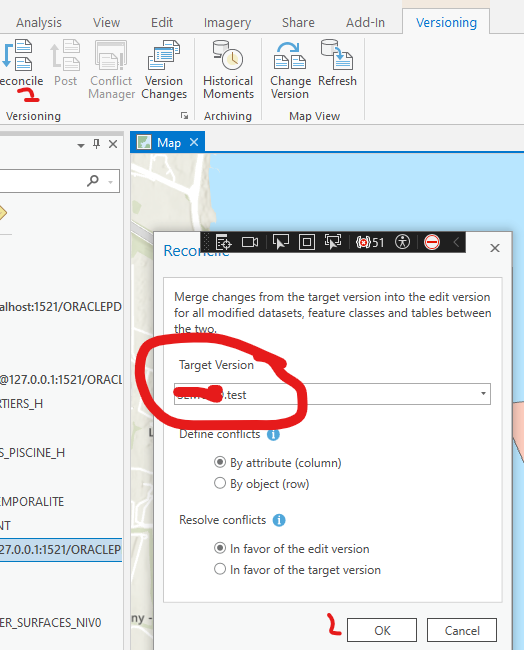Click OK in the Reconcile dialog
The width and height of the screenshot is (524, 650).
382,630
